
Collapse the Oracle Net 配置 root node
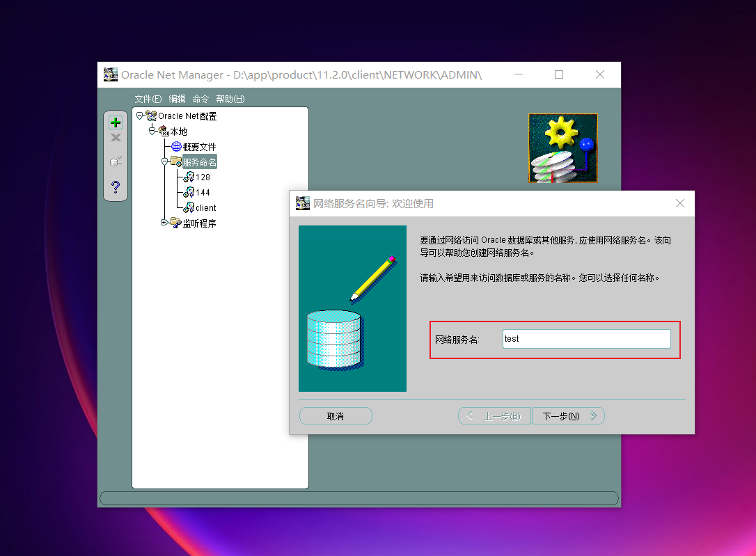coord(139,116)
